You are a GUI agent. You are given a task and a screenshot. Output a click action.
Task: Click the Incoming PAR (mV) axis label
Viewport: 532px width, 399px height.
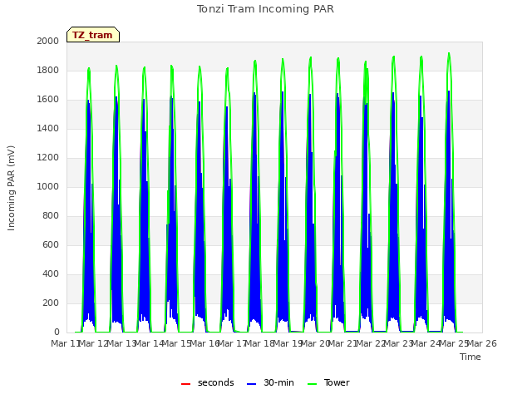tap(11, 189)
